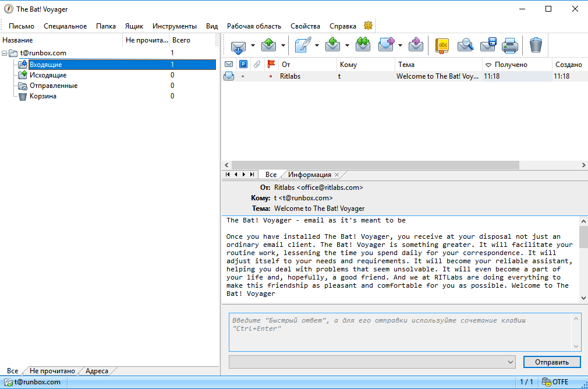The height and width of the screenshot is (389, 588).
Task: Click the Get new mail envelope icon
Action: [x=238, y=46]
